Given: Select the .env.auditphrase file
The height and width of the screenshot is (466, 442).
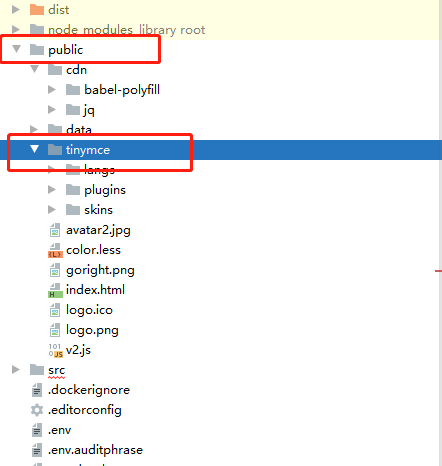Looking at the screenshot, I should (95, 450).
